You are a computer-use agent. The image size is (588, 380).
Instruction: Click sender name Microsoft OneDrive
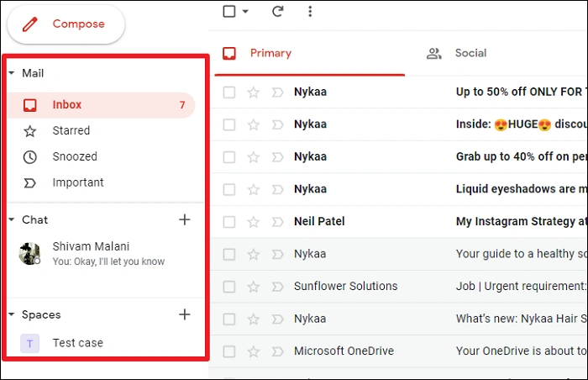click(344, 351)
